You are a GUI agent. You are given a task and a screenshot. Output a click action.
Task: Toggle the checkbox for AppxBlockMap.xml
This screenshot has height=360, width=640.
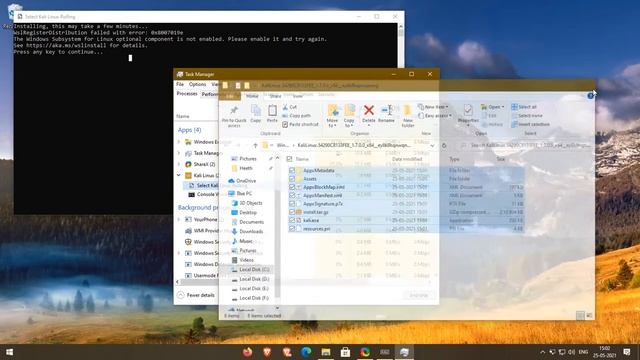[292, 187]
